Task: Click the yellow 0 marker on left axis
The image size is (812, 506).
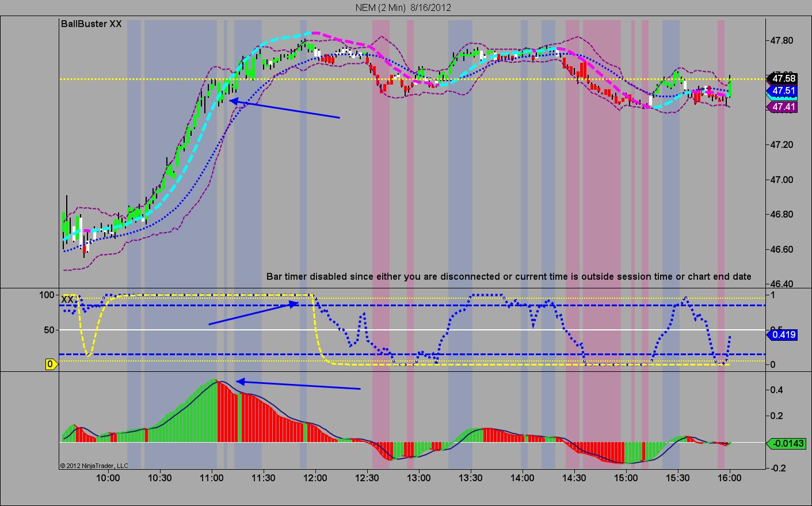Action: tap(51, 364)
